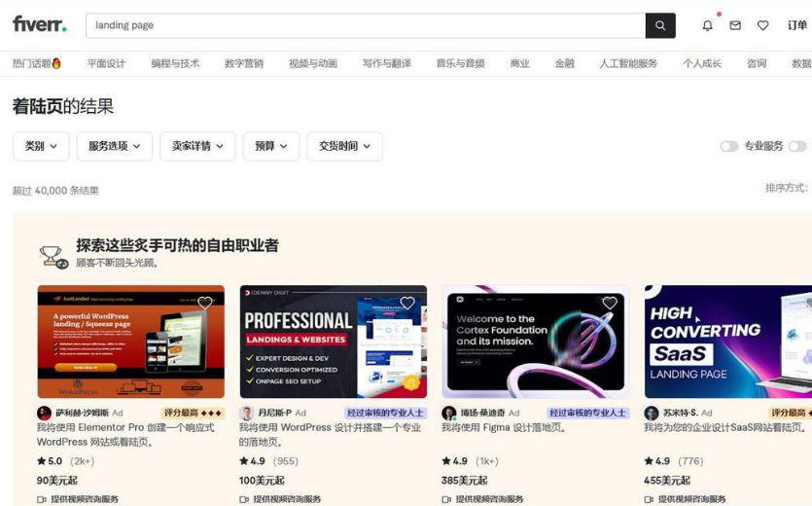Open gig title 我将使用 Figma 设计落地页
Screen dimensions: 812x506
click(x=504, y=428)
